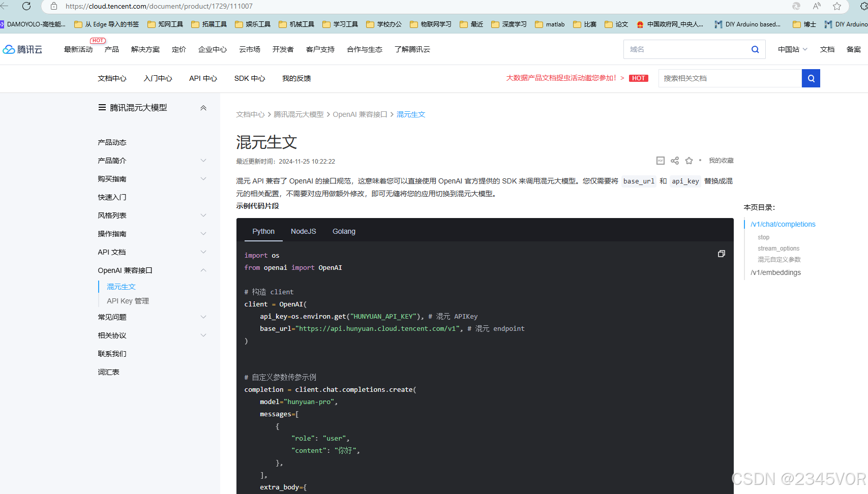This screenshot has height=494, width=868.
Task: Open the DAMOYOLO bookmark
Action: point(33,24)
